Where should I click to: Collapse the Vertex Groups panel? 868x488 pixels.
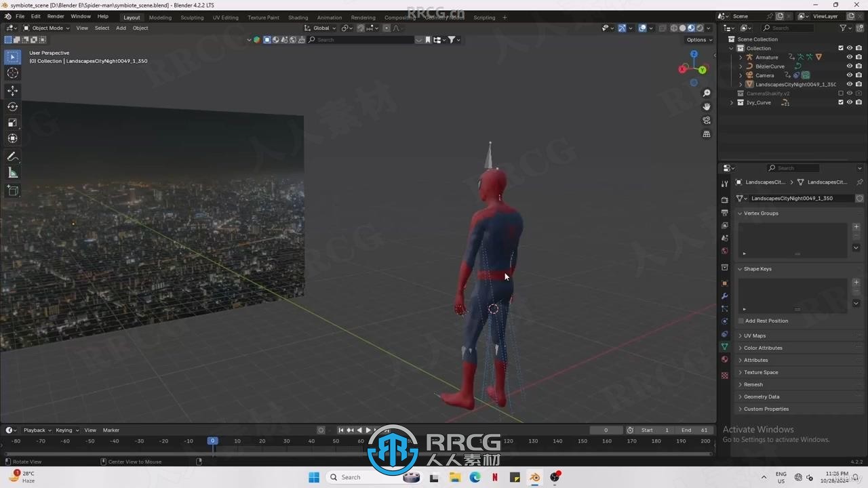coord(760,213)
